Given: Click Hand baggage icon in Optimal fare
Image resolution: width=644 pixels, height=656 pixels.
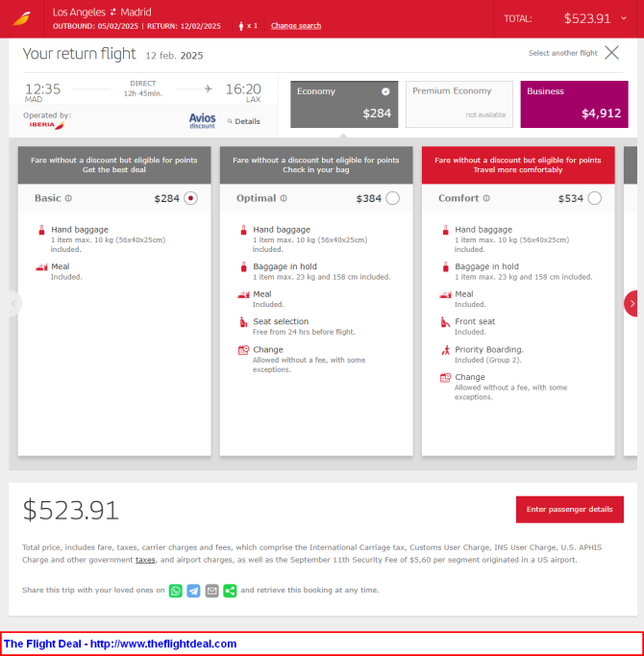Looking at the screenshot, I should (243, 230).
